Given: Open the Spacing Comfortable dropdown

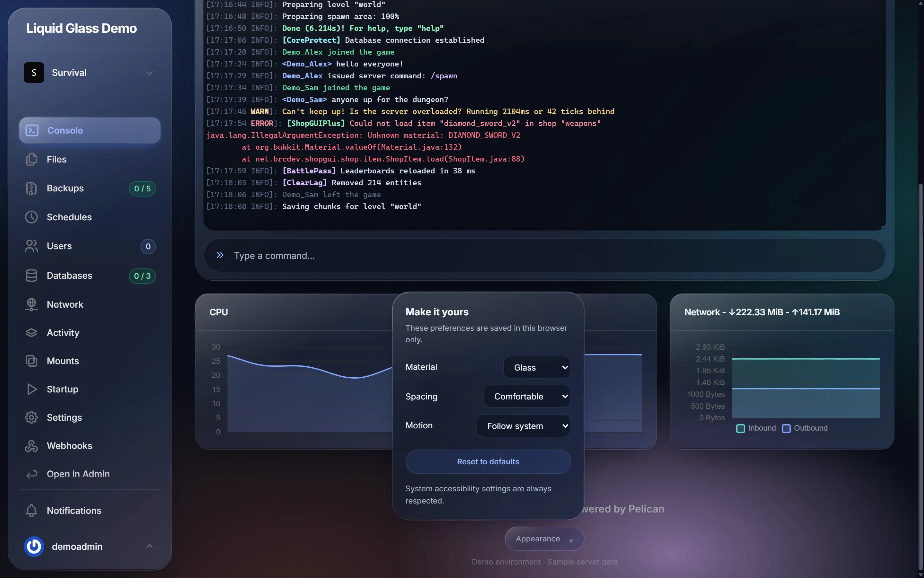Looking at the screenshot, I should pyautogui.click(x=527, y=397).
